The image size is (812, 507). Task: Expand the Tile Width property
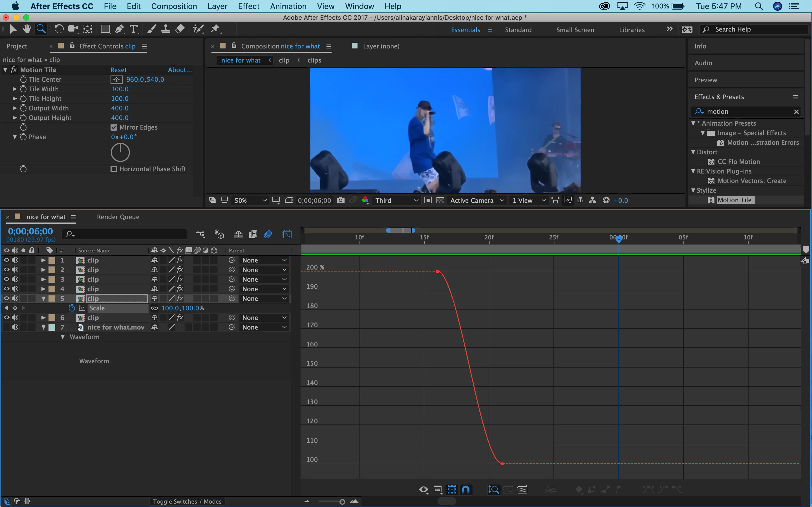click(x=14, y=89)
